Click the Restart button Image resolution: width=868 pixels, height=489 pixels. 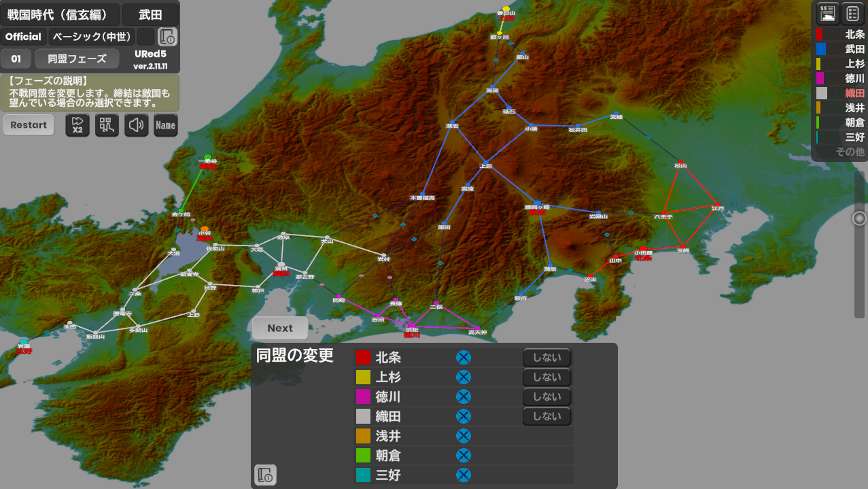coord(29,125)
